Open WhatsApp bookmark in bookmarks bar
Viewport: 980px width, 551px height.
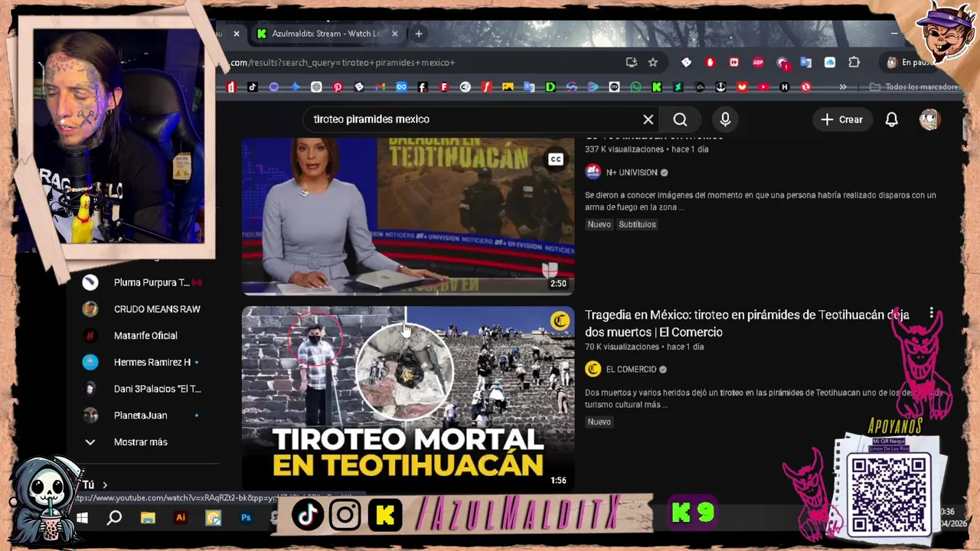click(x=635, y=87)
